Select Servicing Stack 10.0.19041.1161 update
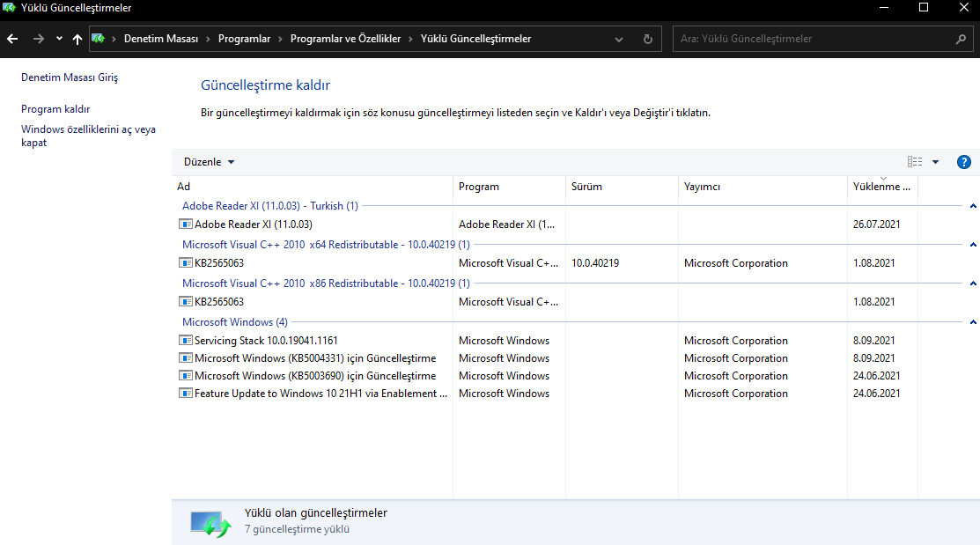The height and width of the screenshot is (545, 980). tap(266, 341)
